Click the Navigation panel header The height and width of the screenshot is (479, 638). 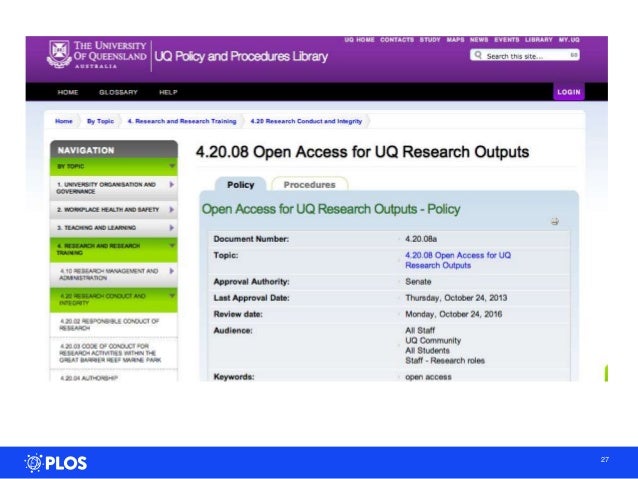[114, 150]
